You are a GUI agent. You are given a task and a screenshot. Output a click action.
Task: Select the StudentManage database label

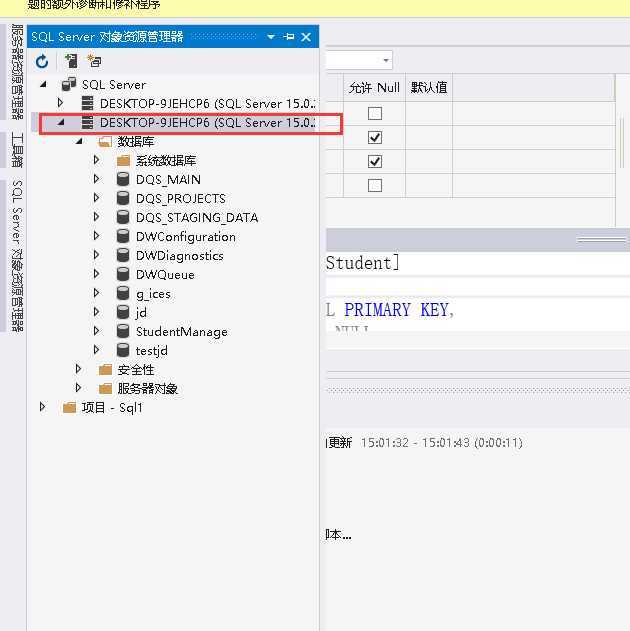click(x=182, y=332)
